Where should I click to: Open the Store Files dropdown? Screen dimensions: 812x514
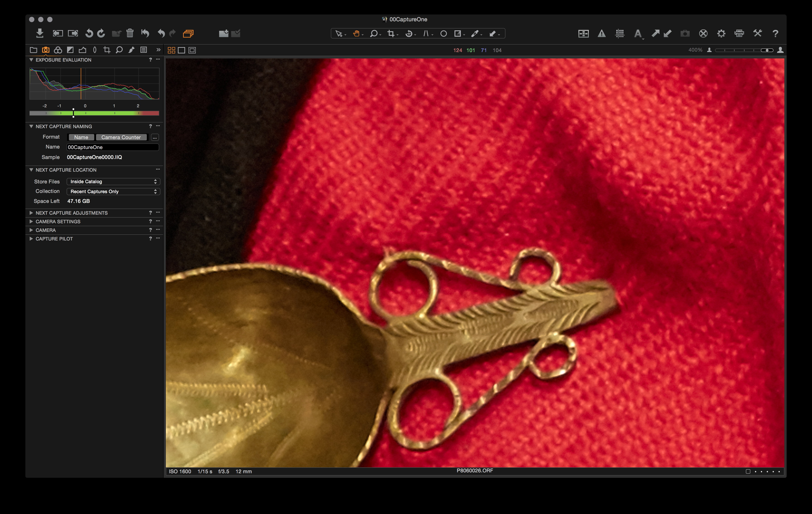pyautogui.click(x=113, y=181)
